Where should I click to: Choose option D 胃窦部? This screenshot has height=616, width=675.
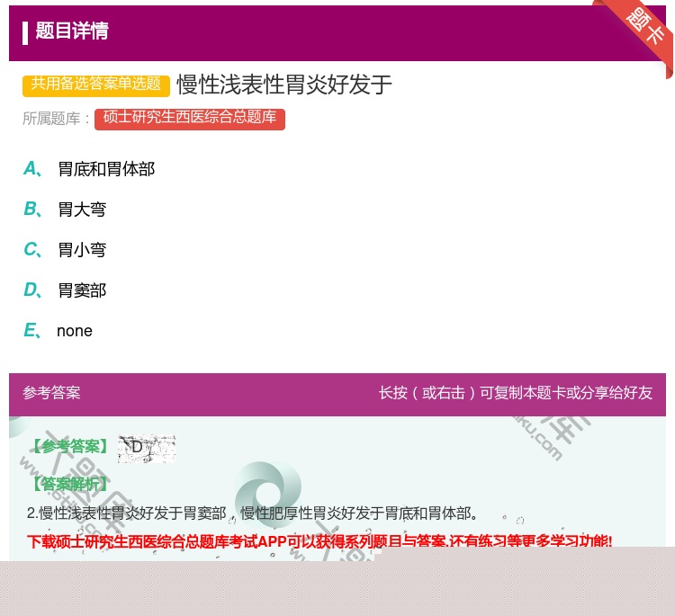point(65,290)
